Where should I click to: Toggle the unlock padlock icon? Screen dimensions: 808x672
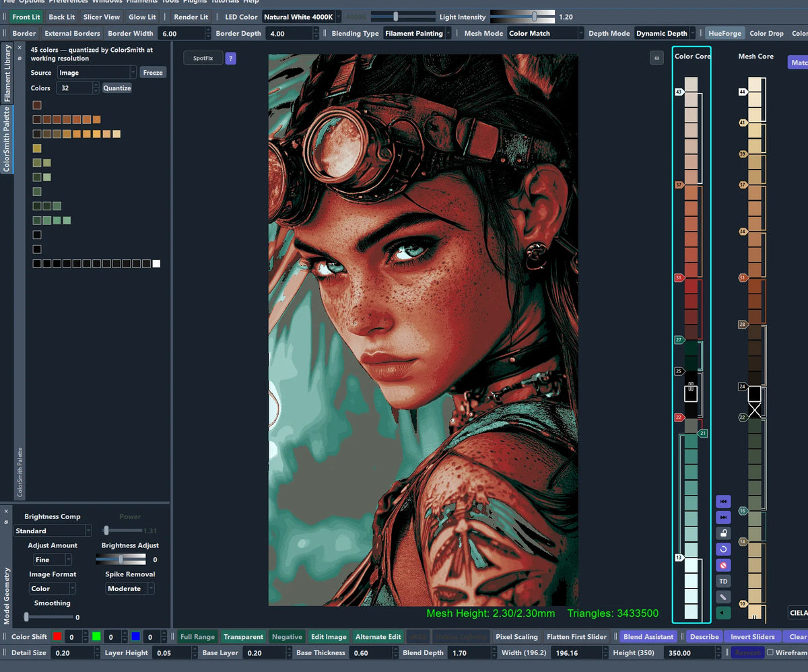(723, 533)
